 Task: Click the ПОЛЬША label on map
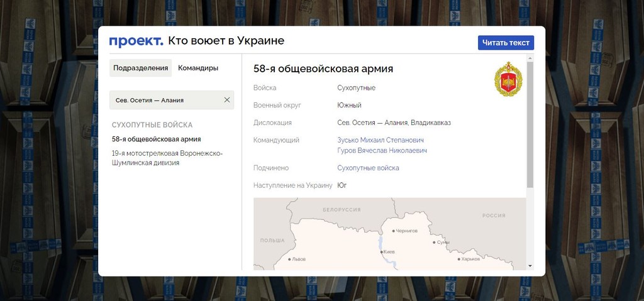pyautogui.click(x=272, y=240)
